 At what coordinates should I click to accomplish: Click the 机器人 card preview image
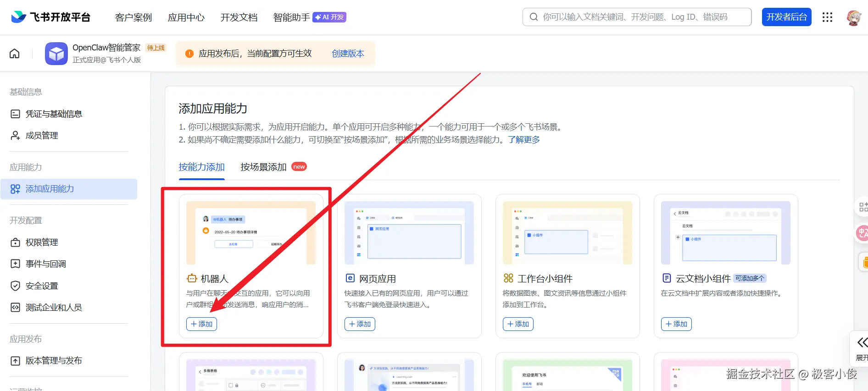pyautogui.click(x=251, y=233)
